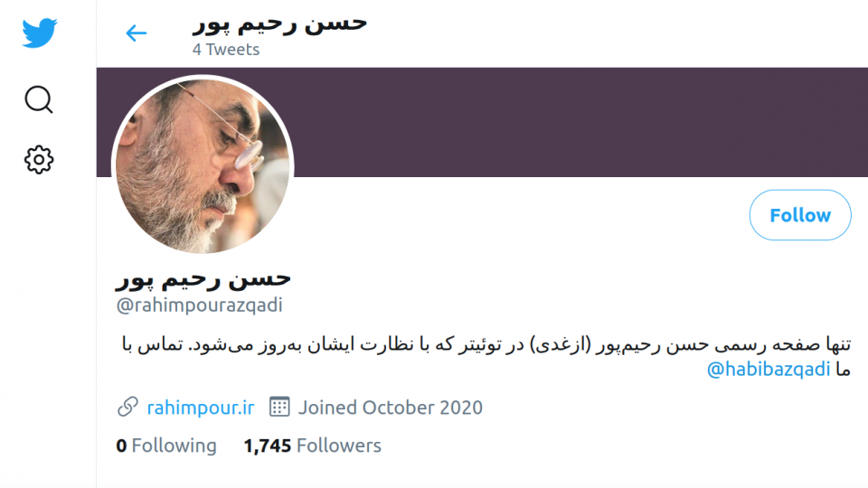The height and width of the screenshot is (488, 868).
Task: Open the settings gear icon
Action: (x=39, y=160)
